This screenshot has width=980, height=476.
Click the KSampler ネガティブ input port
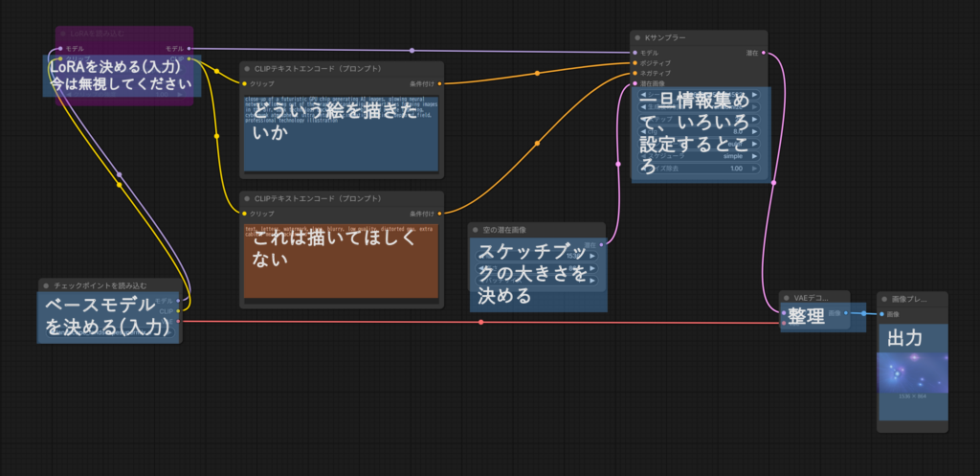click(x=635, y=73)
